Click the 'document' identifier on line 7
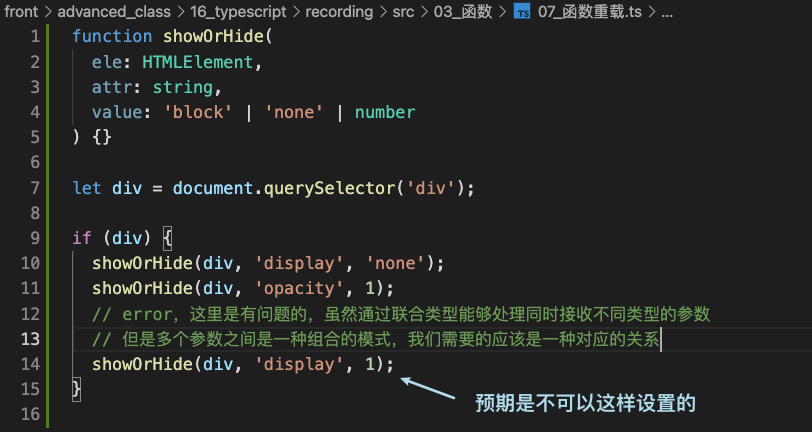812x432 pixels. [x=213, y=188]
